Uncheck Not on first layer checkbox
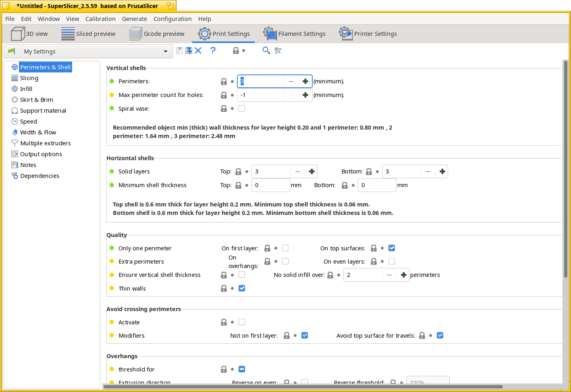This screenshot has height=392, width=571. click(305, 335)
